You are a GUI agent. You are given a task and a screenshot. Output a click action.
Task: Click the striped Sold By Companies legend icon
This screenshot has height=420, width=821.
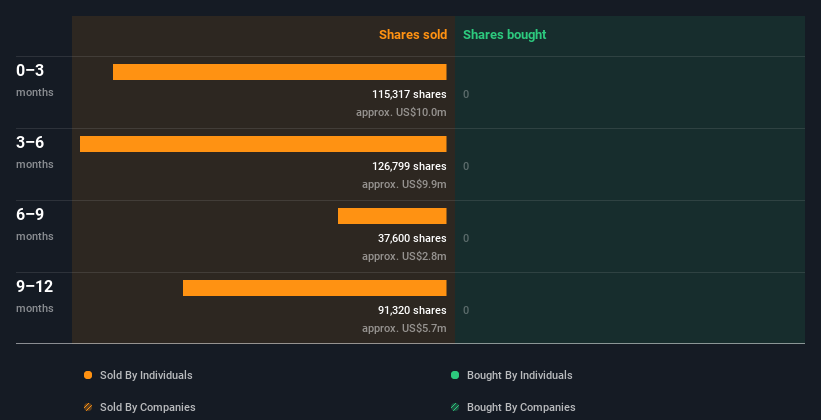coord(88,407)
